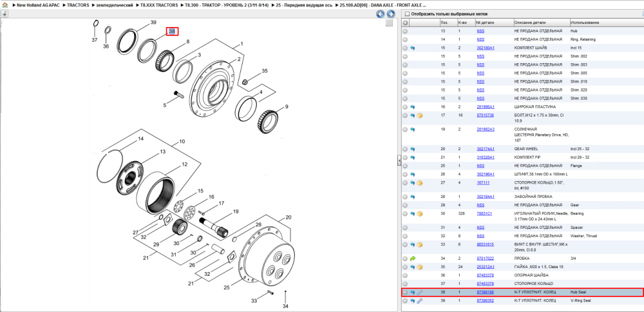Click the pin panel icon below home

click(x=4, y=14)
